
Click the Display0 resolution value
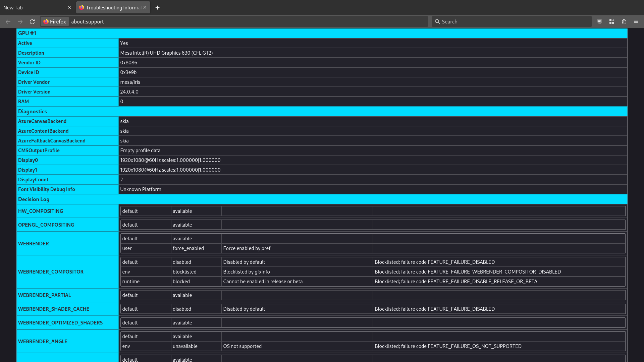coord(170,160)
